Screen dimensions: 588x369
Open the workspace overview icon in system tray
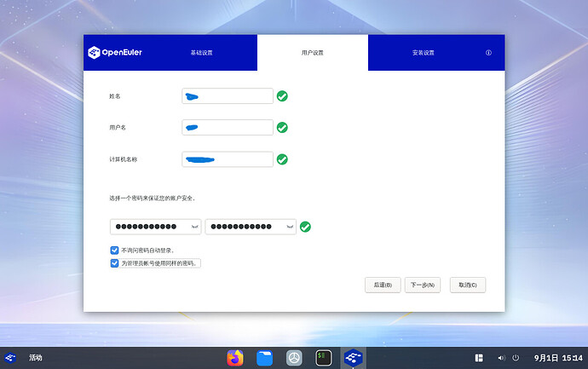479,358
